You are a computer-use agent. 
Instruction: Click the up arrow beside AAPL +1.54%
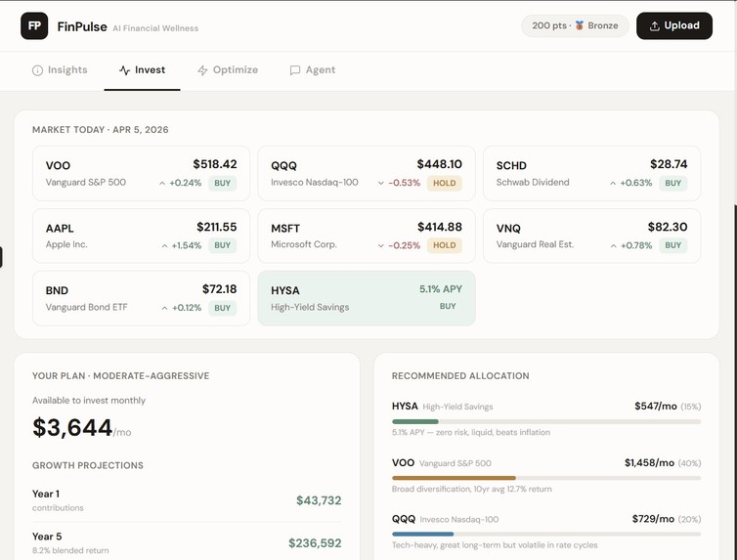[x=164, y=245]
